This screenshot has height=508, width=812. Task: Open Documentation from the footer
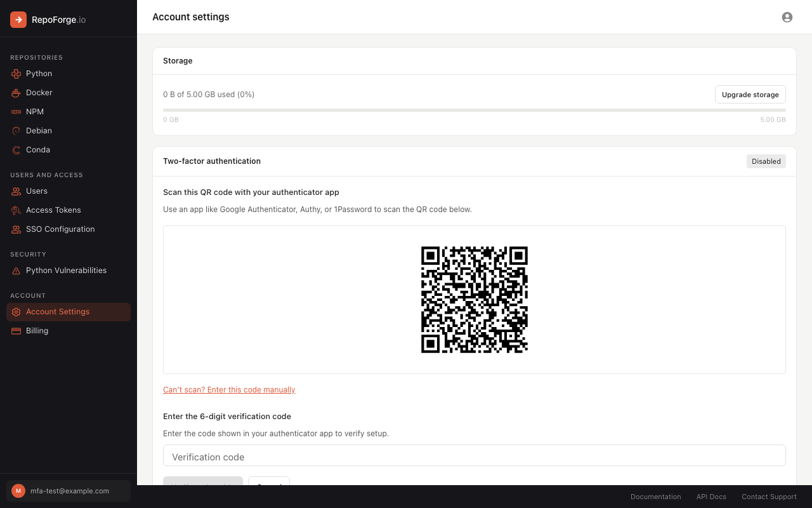[656, 497]
